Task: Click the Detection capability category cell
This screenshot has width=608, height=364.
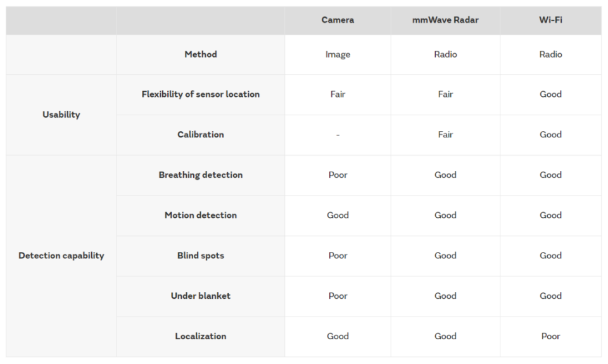Action: (x=61, y=256)
